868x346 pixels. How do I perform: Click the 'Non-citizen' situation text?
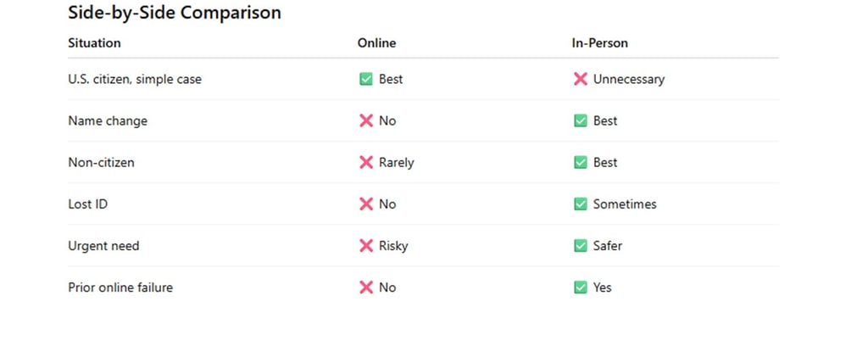[101, 162]
